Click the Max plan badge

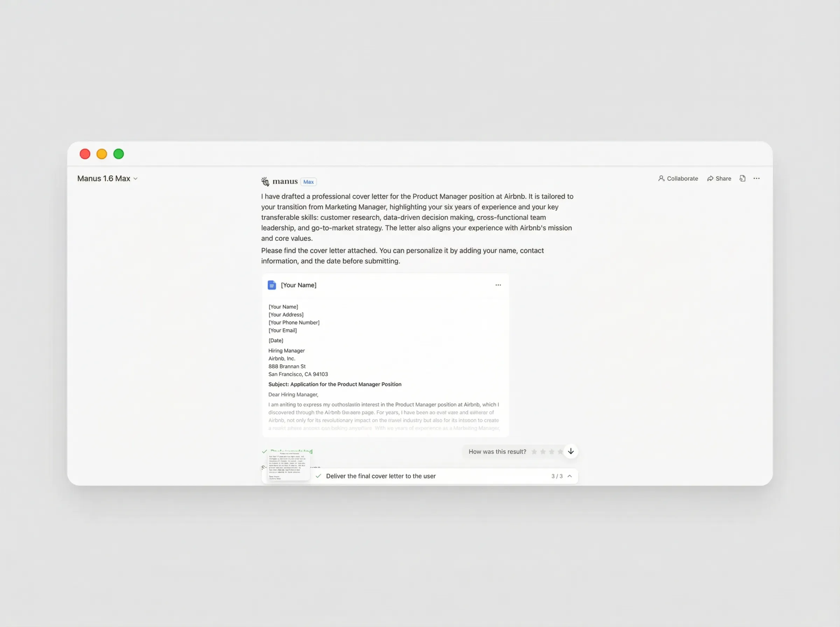pos(308,182)
